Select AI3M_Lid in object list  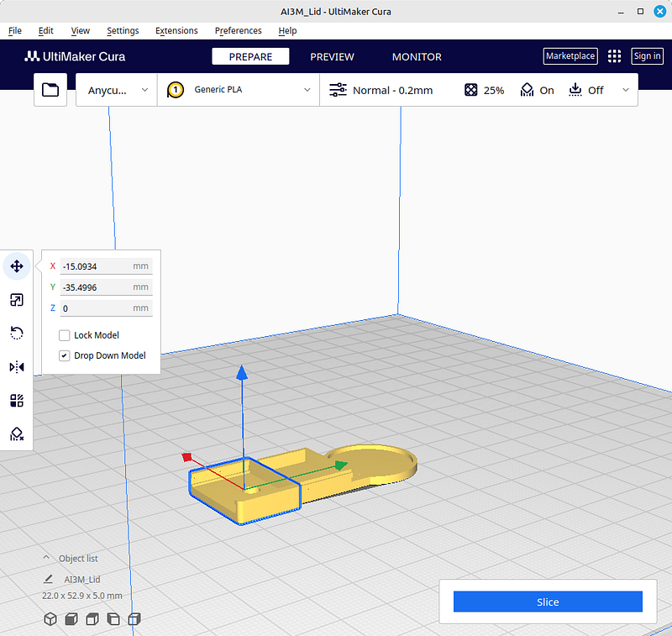point(81,580)
